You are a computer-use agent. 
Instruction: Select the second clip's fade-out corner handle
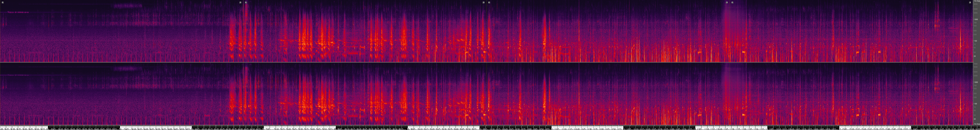pyautogui.click(x=484, y=2)
